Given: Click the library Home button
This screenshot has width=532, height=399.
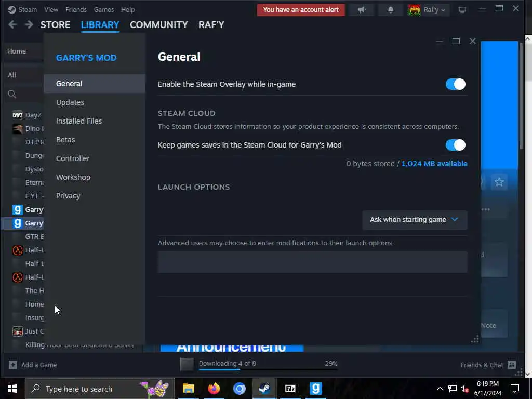Looking at the screenshot, I should pos(17,51).
